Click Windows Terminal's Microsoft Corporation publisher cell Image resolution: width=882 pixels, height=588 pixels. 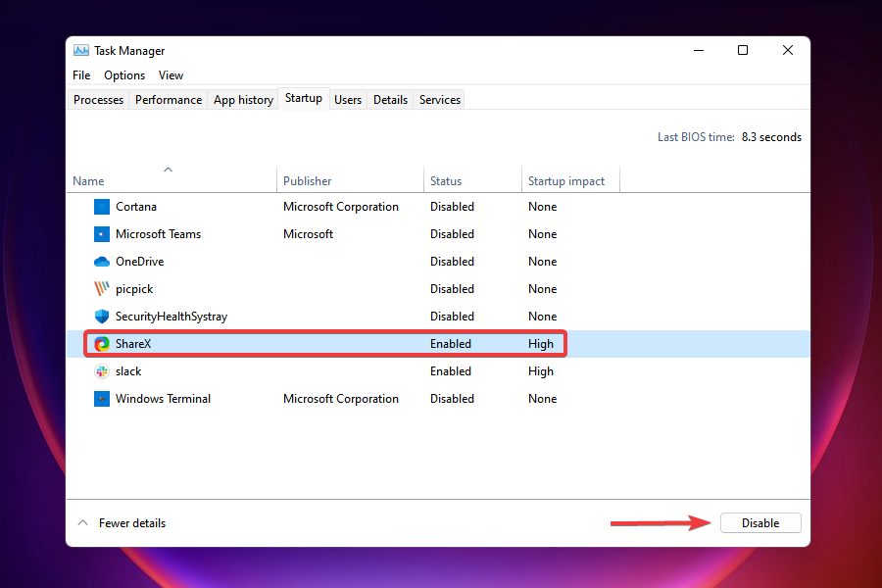coord(341,399)
